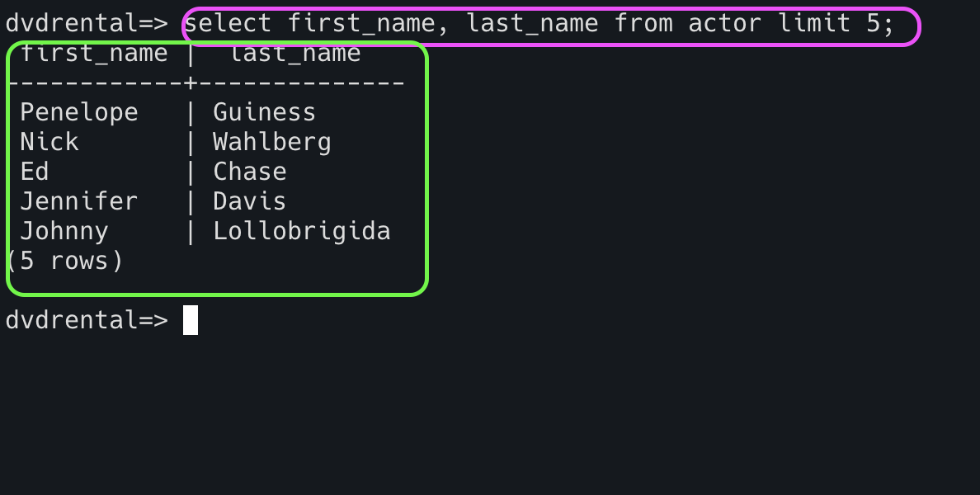Click the last name Wahlberg
The image size is (980, 495).
point(272,143)
